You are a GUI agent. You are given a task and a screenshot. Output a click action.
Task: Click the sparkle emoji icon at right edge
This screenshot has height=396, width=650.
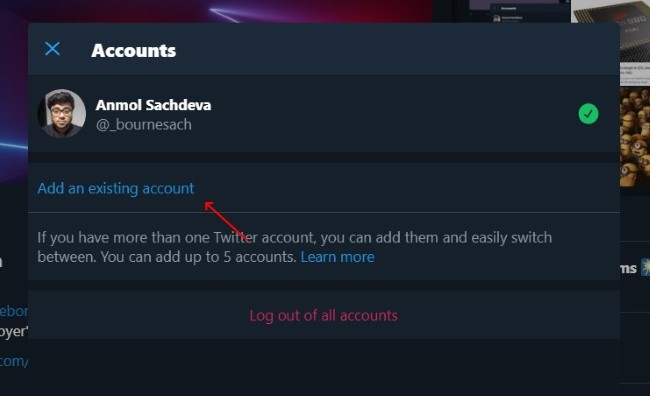(645, 267)
